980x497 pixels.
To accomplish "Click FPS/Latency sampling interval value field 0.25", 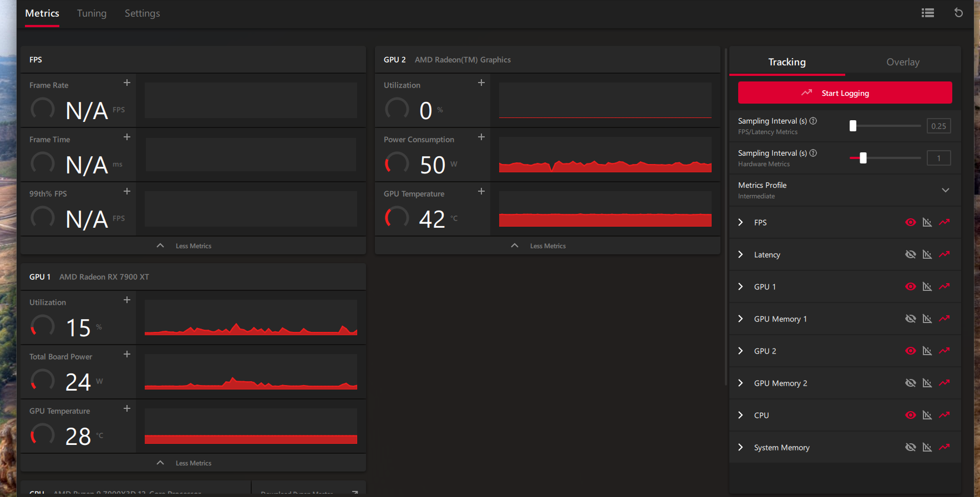I will (938, 126).
